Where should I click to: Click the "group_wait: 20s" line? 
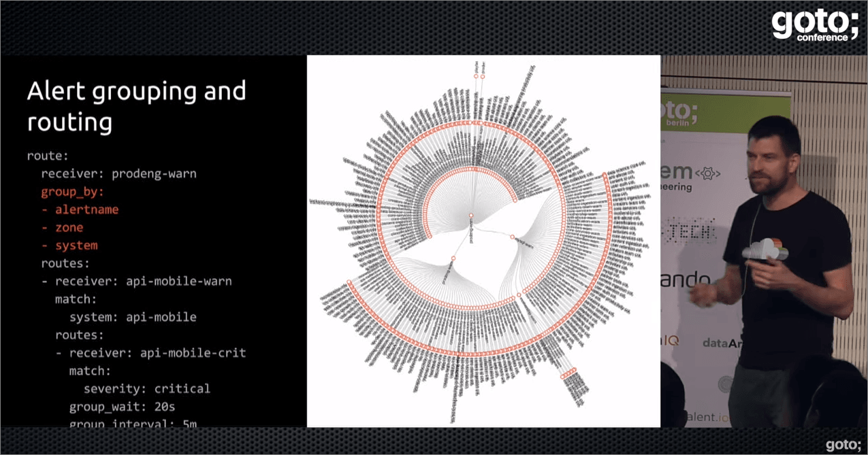click(122, 407)
